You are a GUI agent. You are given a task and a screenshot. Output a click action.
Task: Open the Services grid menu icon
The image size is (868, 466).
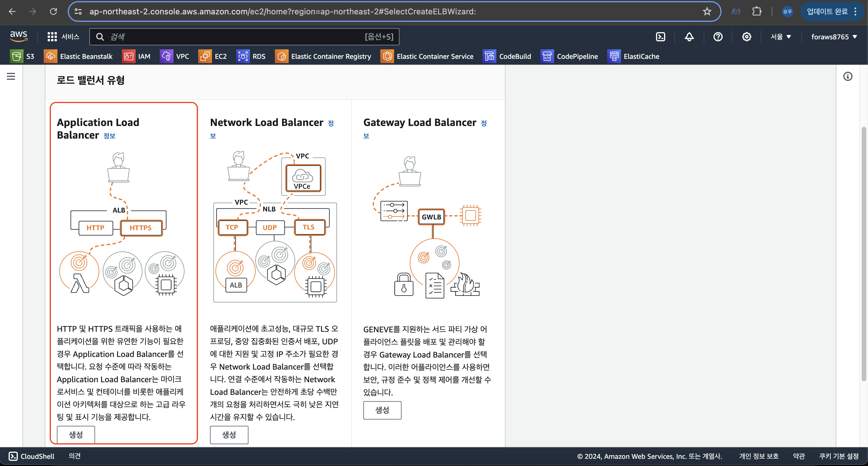pyautogui.click(x=52, y=37)
